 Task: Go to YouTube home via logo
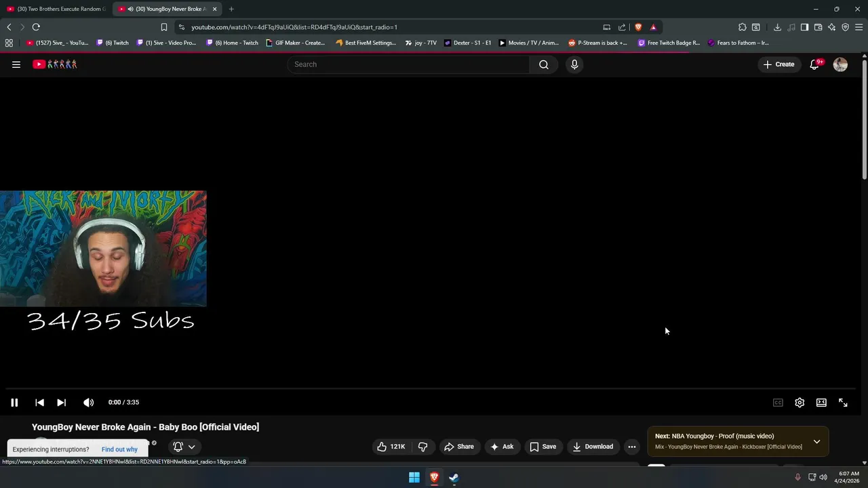point(55,64)
